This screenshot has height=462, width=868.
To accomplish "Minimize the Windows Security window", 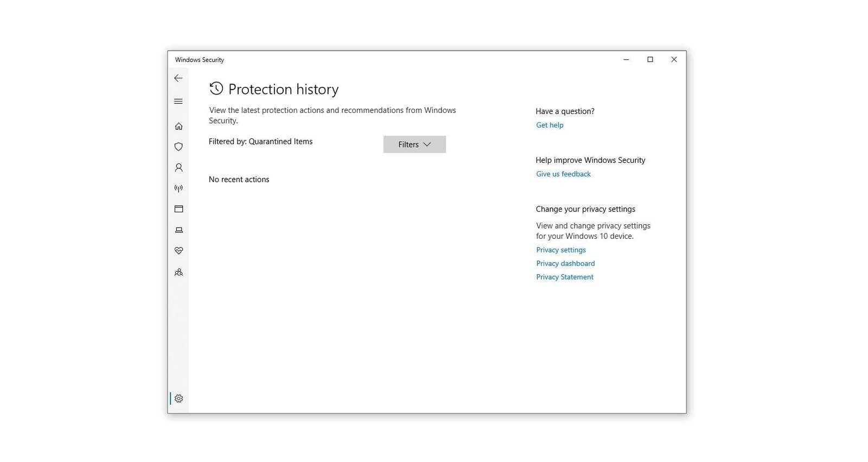I will click(x=626, y=60).
